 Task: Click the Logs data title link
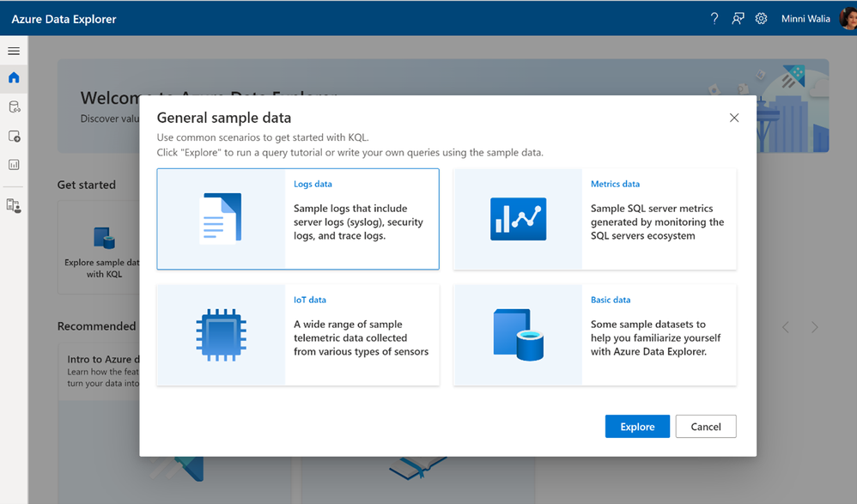click(313, 185)
